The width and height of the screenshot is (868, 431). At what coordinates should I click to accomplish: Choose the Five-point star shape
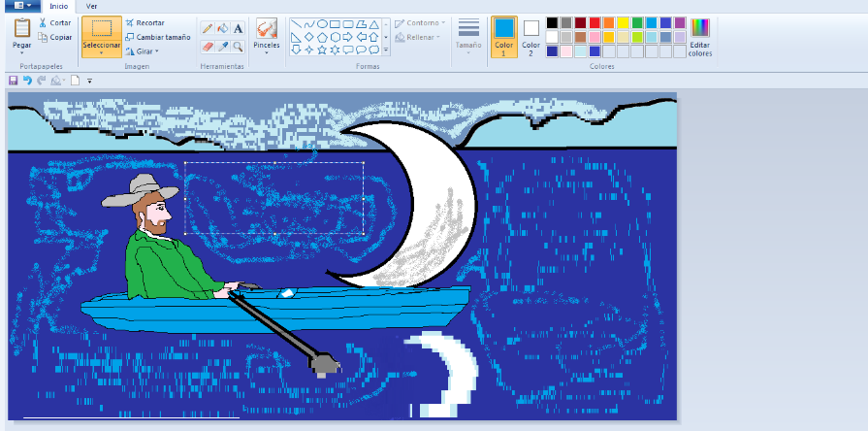[322, 50]
